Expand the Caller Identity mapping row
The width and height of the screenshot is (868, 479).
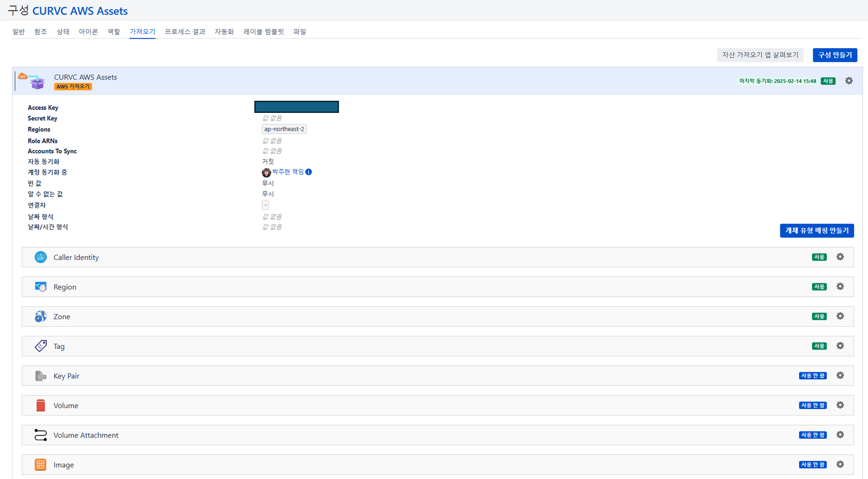(437, 257)
